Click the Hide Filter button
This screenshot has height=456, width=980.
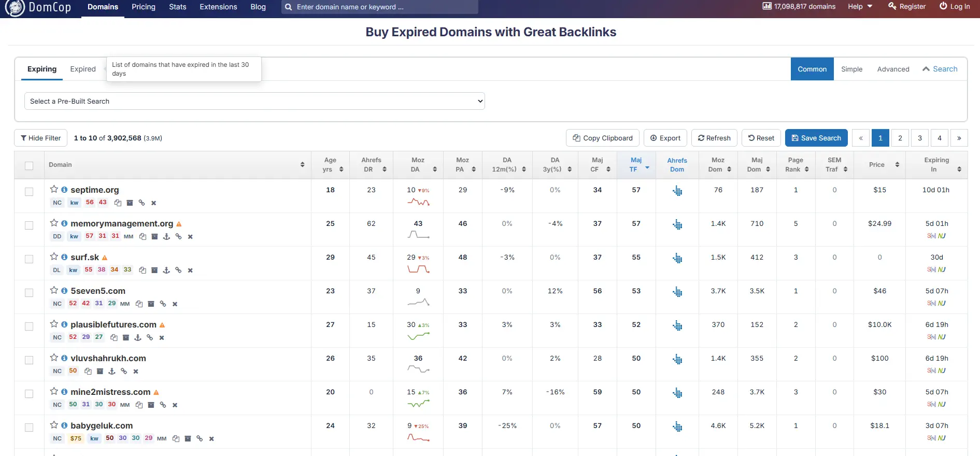(x=40, y=138)
